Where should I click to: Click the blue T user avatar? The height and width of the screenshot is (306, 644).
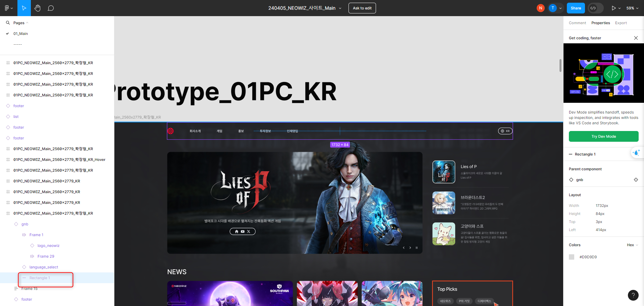point(553,8)
